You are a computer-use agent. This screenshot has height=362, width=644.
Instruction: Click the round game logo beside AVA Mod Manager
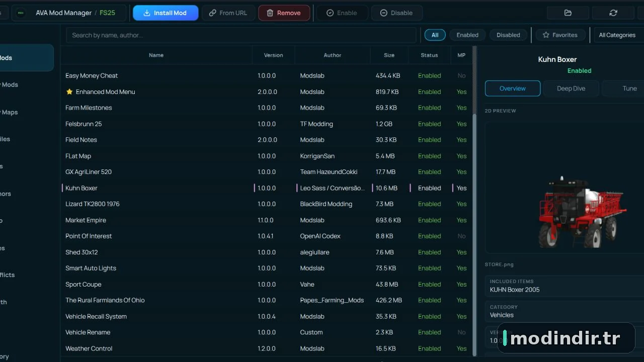[21, 13]
